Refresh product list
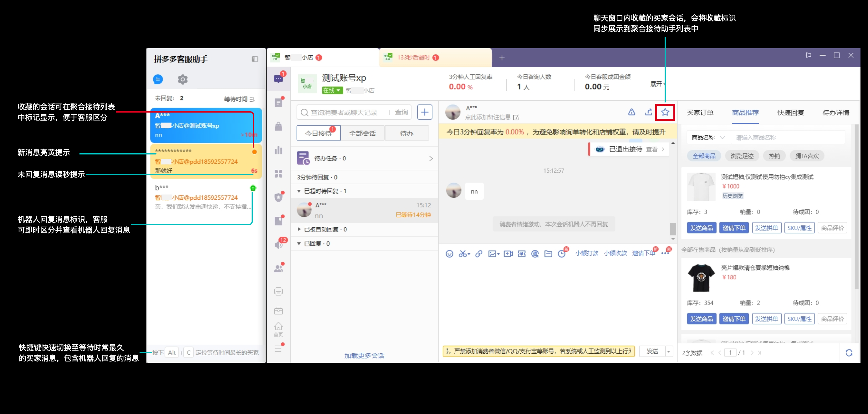The image size is (868, 414). (849, 353)
